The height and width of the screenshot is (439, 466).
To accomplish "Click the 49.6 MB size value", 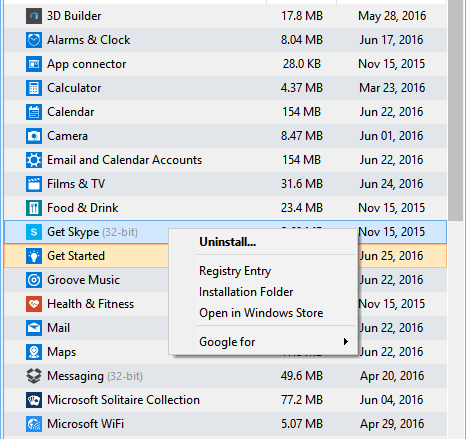I will [x=302, y=376].
